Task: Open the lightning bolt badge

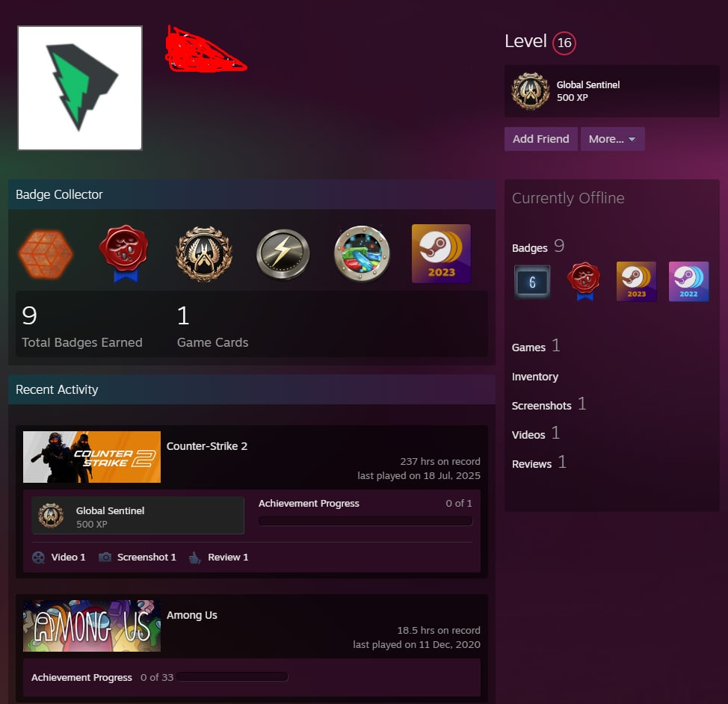Action: tap(283, 255)
